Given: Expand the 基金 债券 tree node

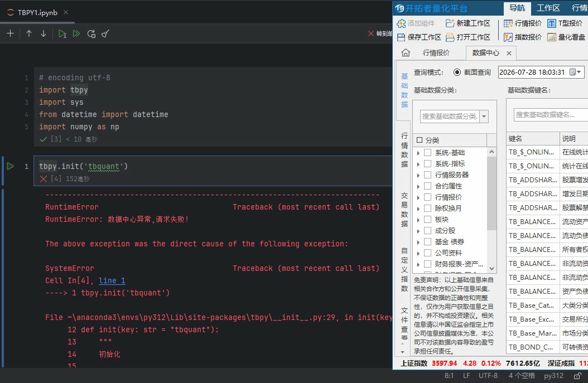Looking at the screenshot, I should click(x=418, y=242).
